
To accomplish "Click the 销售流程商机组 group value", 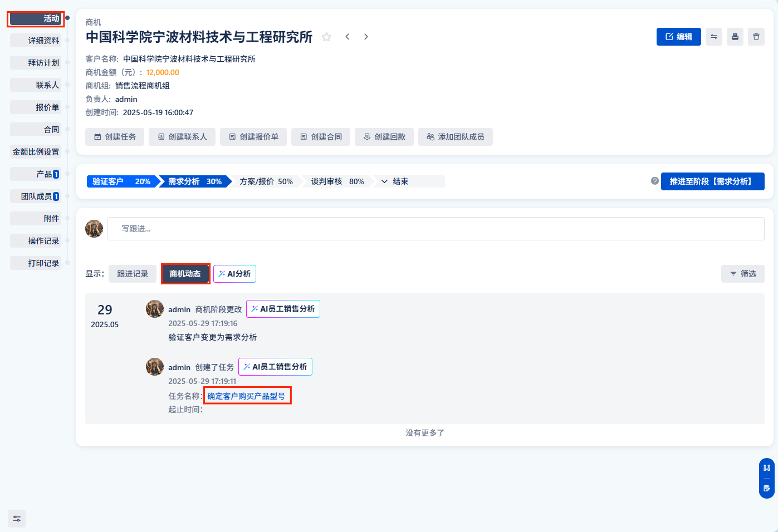I will pos(143,86).
